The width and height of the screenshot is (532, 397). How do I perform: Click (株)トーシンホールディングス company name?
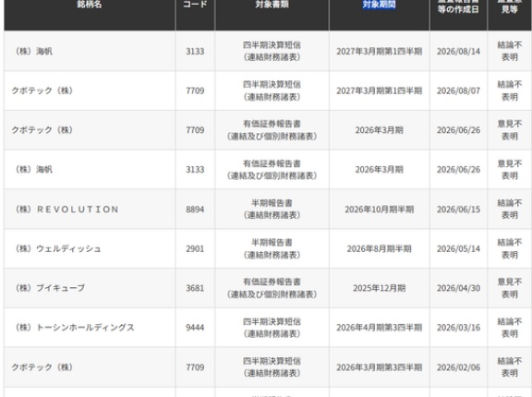[73, 328]
